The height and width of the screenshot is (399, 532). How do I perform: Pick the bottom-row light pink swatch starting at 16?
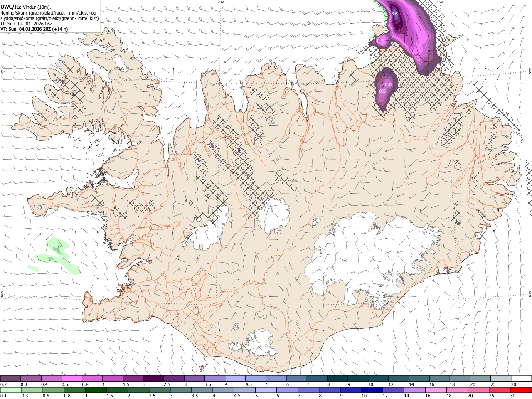[436, 390]
